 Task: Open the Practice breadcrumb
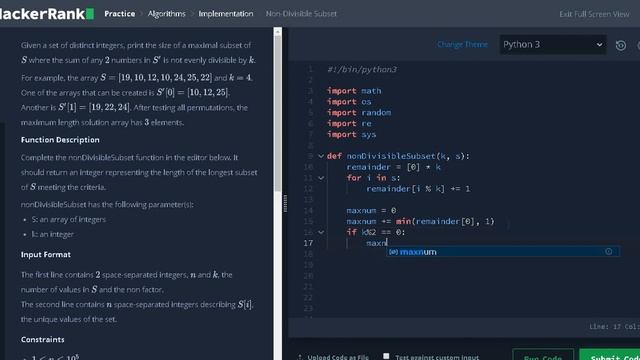120,14
